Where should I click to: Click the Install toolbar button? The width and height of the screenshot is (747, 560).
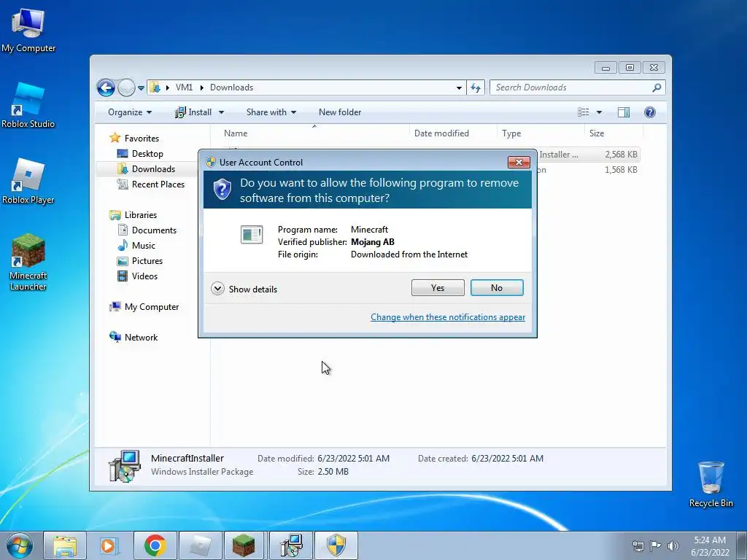193,112
